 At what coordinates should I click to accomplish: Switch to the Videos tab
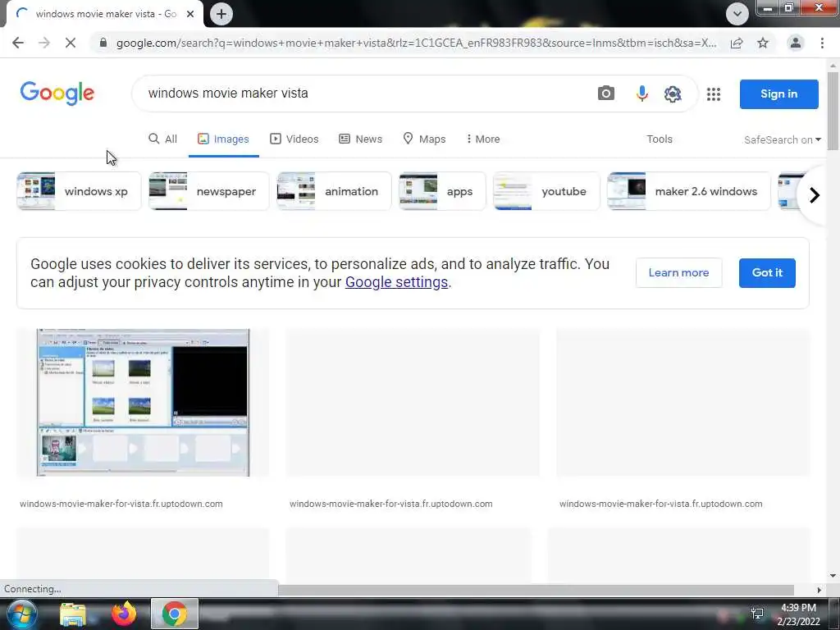(x=294, y=139)
